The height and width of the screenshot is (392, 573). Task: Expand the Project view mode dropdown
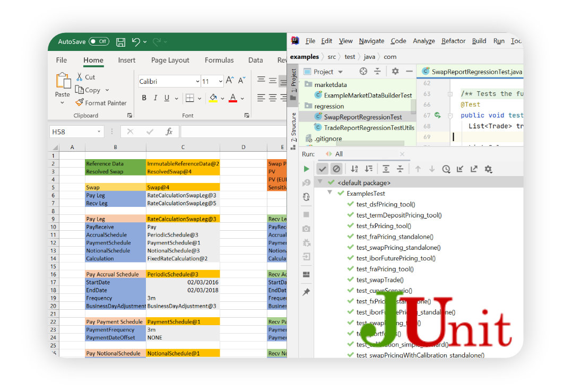[x=340, y=72]
